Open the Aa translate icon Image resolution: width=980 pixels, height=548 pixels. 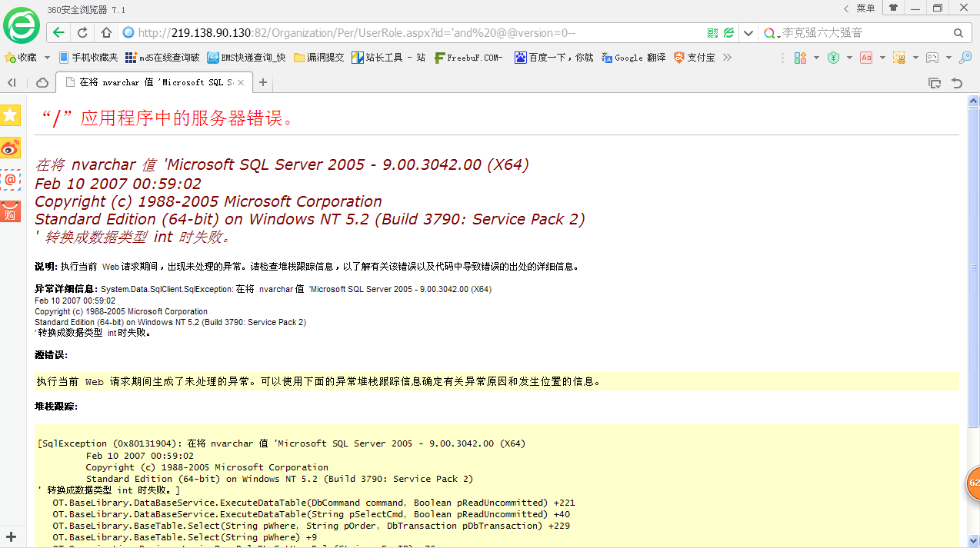(x=866, y=58)
